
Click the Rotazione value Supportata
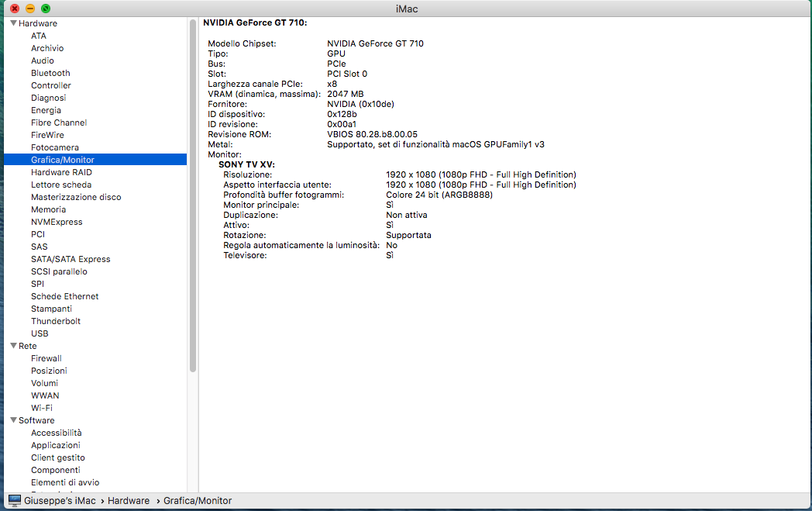click(x=408, y=235)
